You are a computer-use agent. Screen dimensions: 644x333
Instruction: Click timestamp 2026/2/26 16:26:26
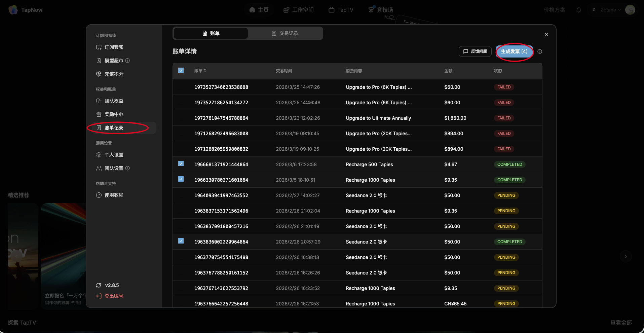coord(298,273)
